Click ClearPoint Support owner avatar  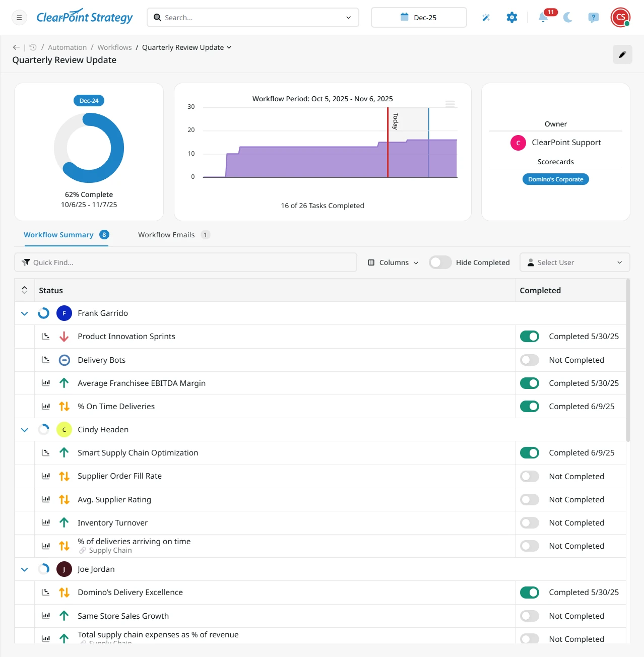click(518, 143)
